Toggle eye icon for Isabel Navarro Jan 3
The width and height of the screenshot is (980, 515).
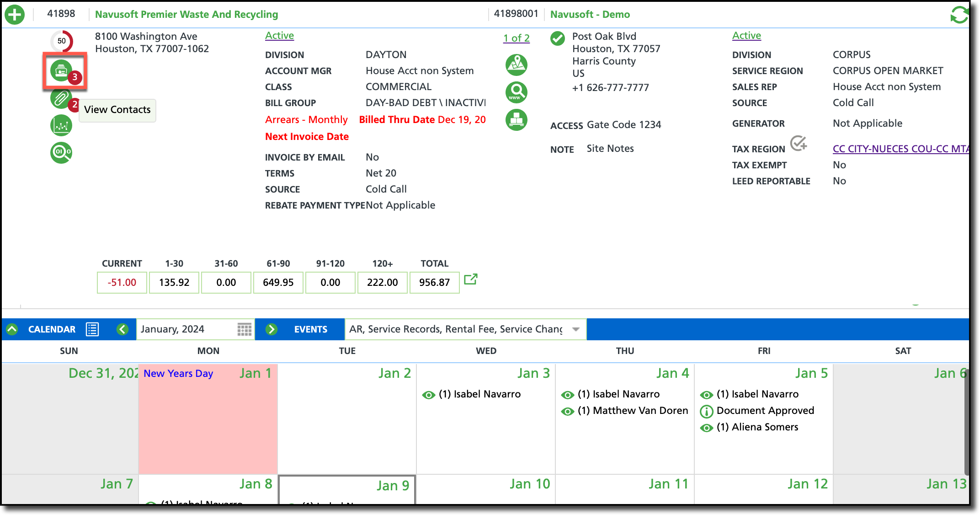428,395
